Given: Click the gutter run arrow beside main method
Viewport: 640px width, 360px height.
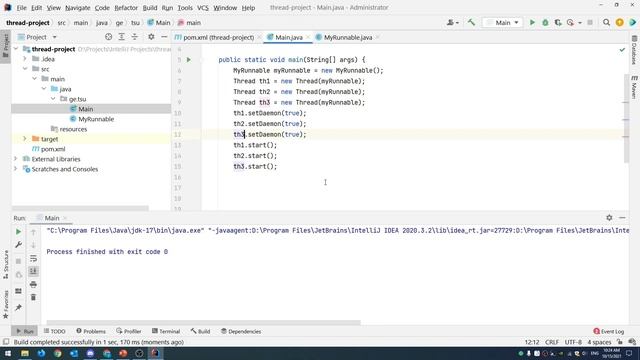Looking at the screenshot, I should click(x=189, y=60).
